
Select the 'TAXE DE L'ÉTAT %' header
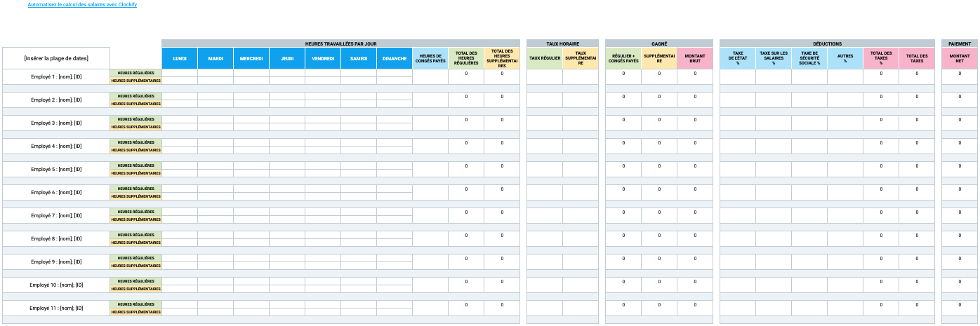point(738,58)
